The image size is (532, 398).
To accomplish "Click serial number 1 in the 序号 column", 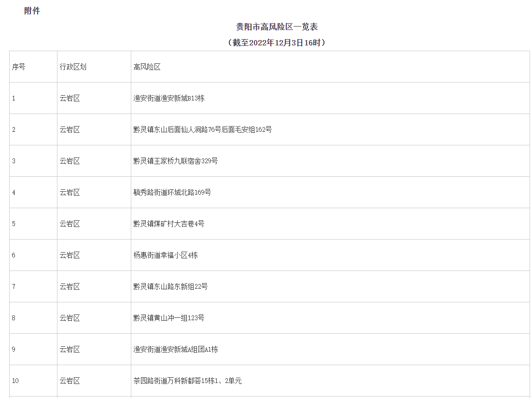I will click(14, 99).
